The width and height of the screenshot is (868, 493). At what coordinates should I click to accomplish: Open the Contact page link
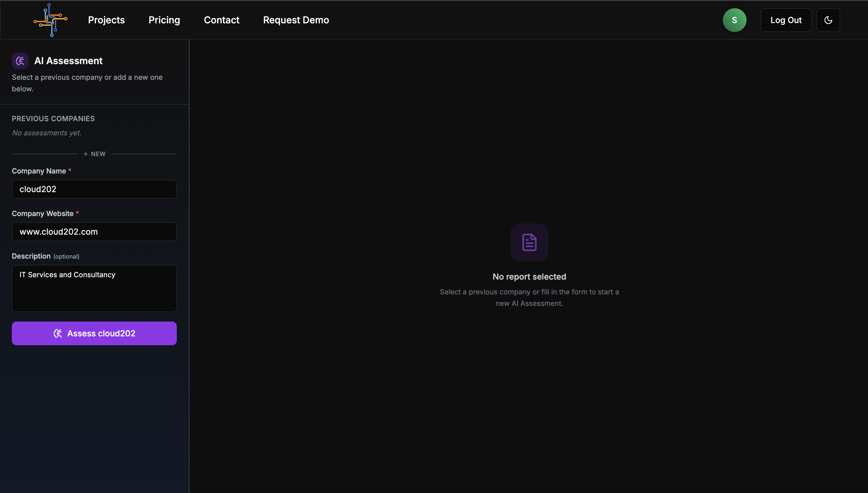(x=221, y=20)
